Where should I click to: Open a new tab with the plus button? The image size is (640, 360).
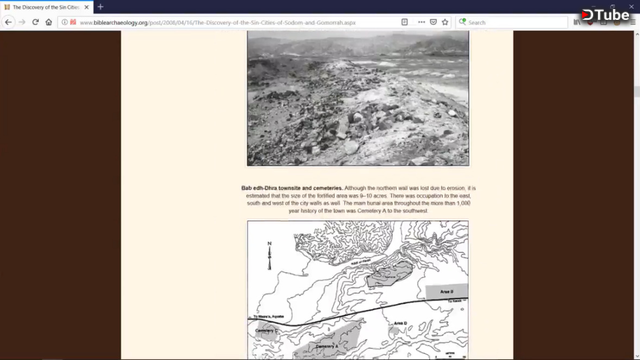pos(100,7)
